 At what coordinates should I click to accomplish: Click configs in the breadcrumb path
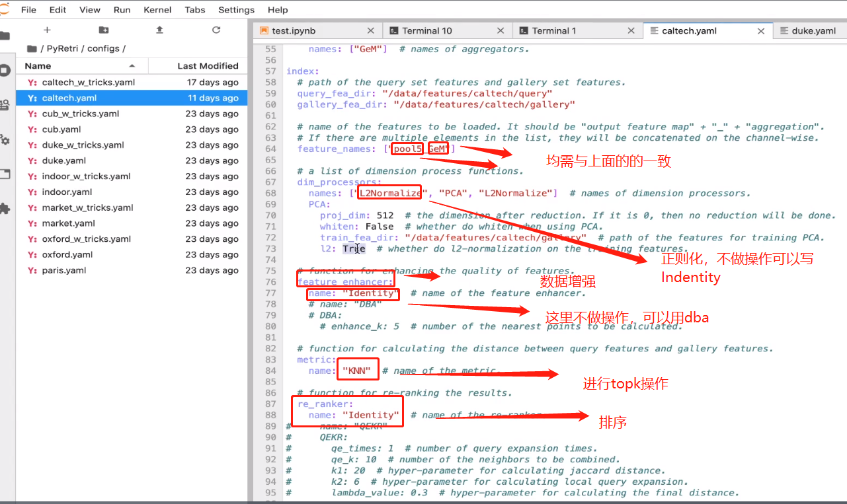[103, 49]
